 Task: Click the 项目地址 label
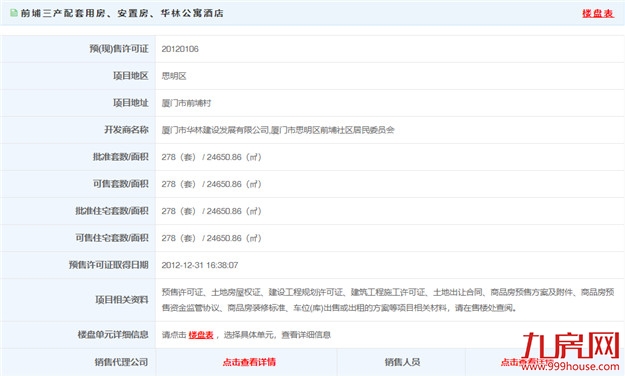[x=131, y=103]
